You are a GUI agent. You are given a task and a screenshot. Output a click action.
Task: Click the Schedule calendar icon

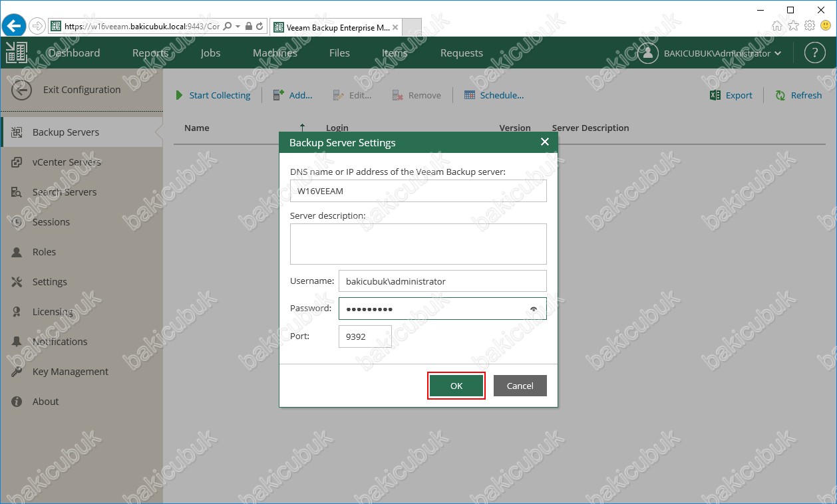coord(470,95)
